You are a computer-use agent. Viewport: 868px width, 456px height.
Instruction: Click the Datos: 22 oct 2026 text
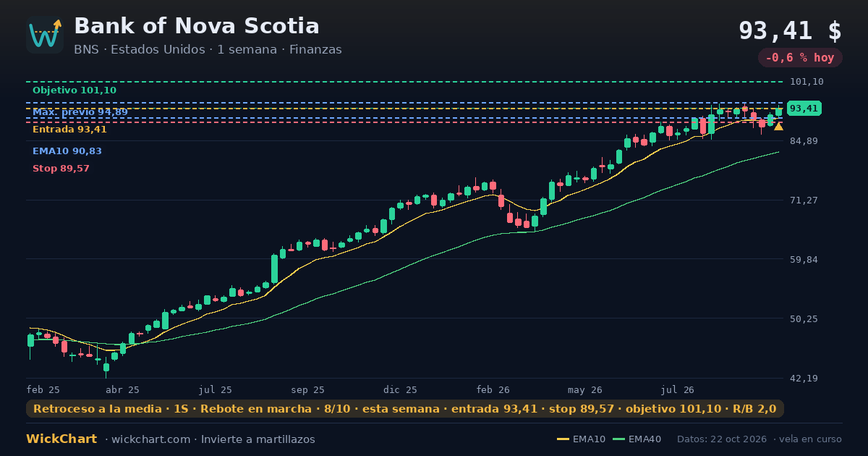coord(723,439)
